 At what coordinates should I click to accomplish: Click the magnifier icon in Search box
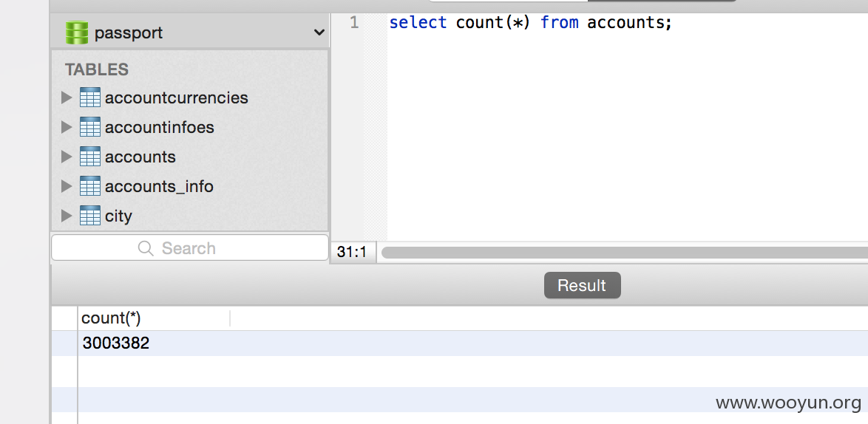pos(146,248)
